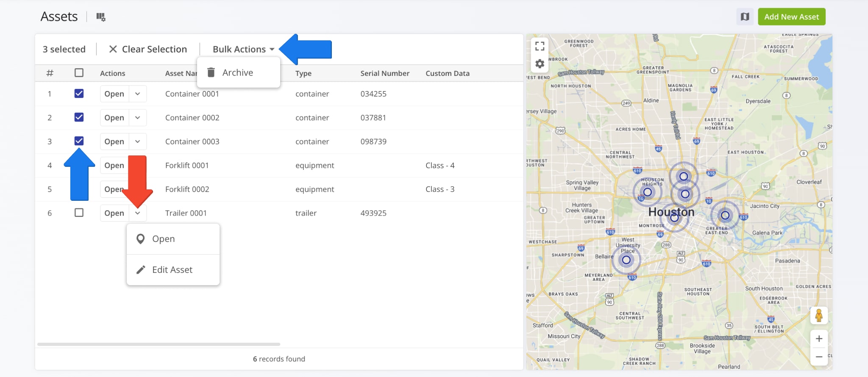Toggle the select-all header checkbox
Viewport: 868px width, 377px height.
[x=79, y=73]
